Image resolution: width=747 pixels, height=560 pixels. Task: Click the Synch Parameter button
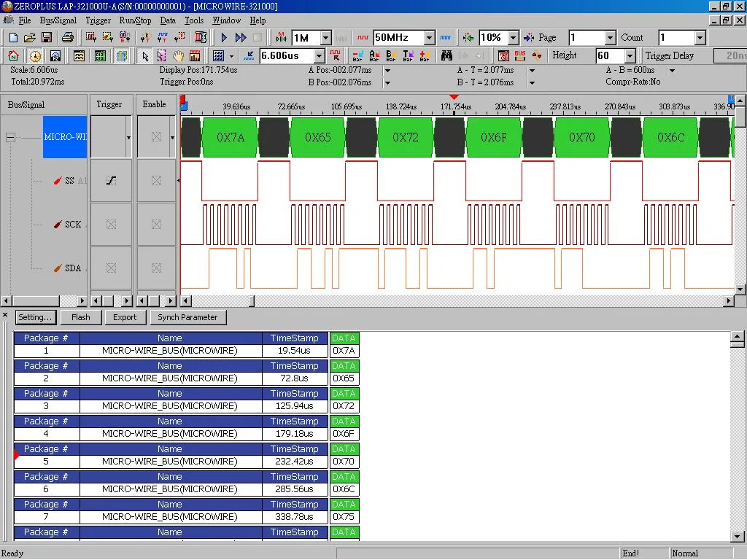(187, 317)
